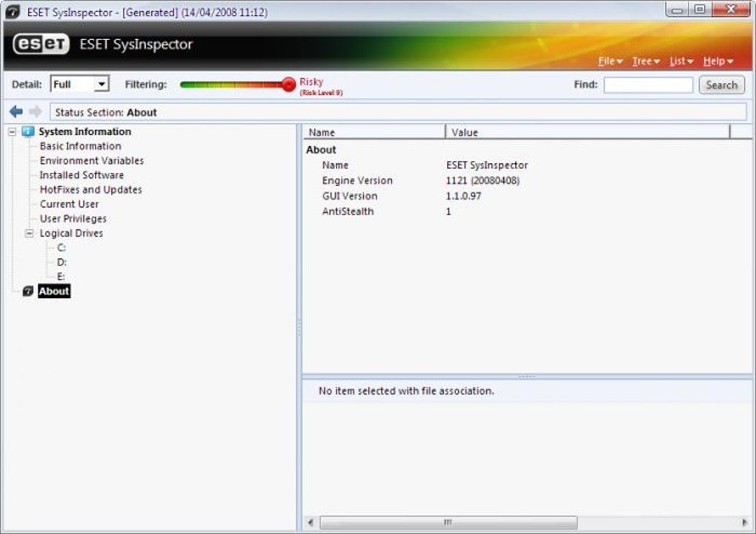Image resolution: width=756 pixels, height=534 pixels.
Task: Click the Engine Version row
Action: pos(525,180)
